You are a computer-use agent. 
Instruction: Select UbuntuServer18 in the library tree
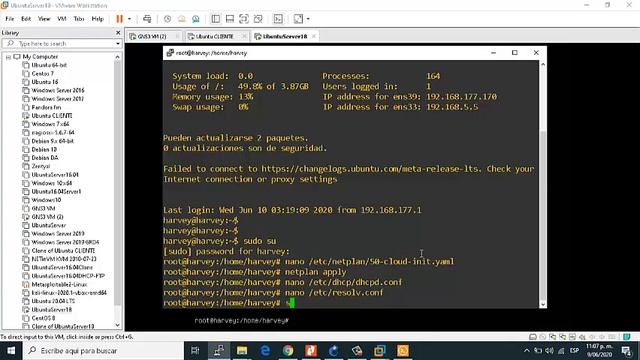51,310
